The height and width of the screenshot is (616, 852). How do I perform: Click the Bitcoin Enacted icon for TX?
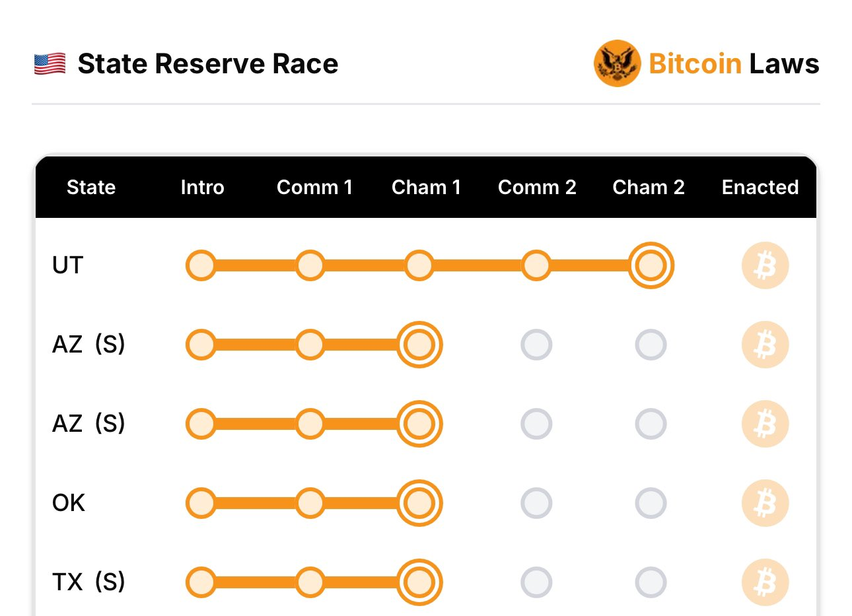(765, 582)
